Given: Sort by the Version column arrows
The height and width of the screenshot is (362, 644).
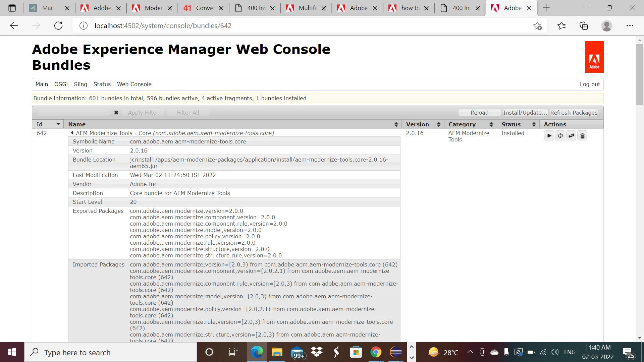Looking at the screenshot, I should pyautogui.click(x=438, y=124).
